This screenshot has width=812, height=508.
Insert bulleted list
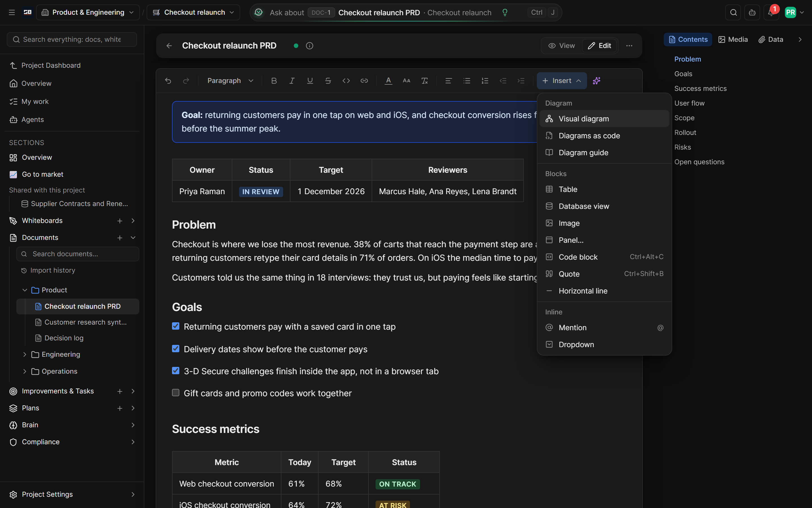(467, 81)
